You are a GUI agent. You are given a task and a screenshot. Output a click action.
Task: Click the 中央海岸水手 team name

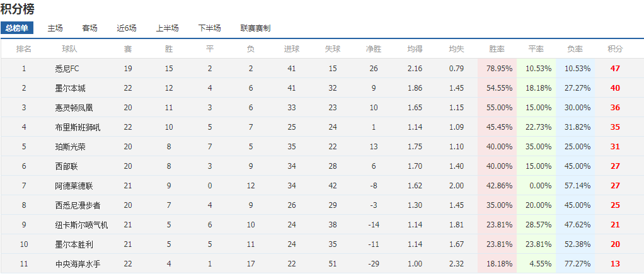point(78,264)
